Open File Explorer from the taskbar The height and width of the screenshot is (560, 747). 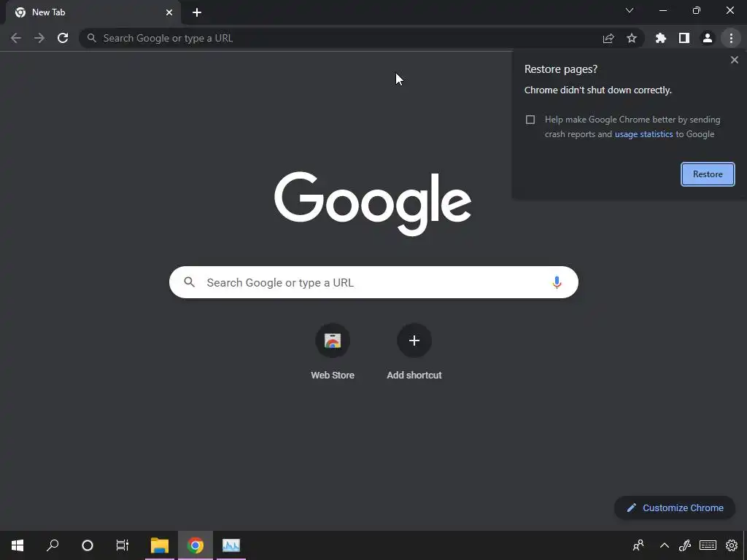coord(160,545)
